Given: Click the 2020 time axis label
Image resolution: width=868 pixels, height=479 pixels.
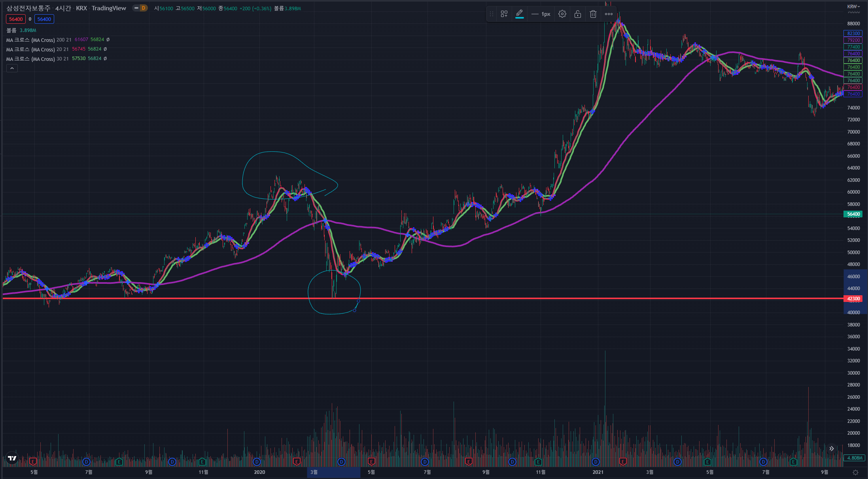Looking at the screenshot, I should point(259,472).
